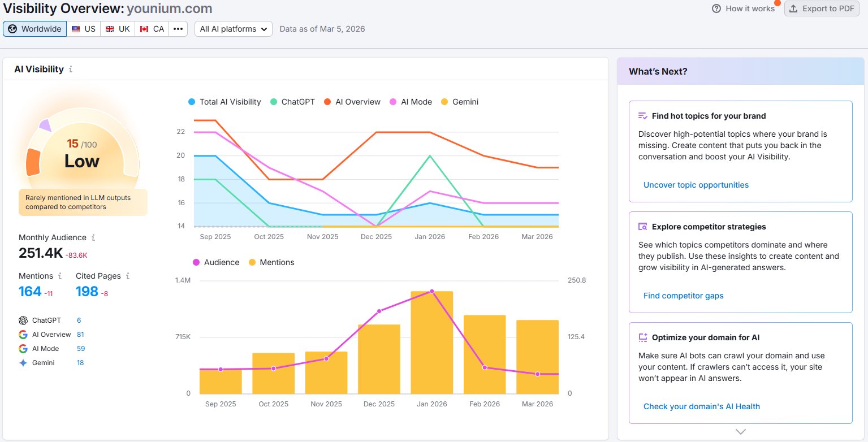Select the Worldwide region tab
This screenshot has width=868, height=442.
[x=35, y=29]
